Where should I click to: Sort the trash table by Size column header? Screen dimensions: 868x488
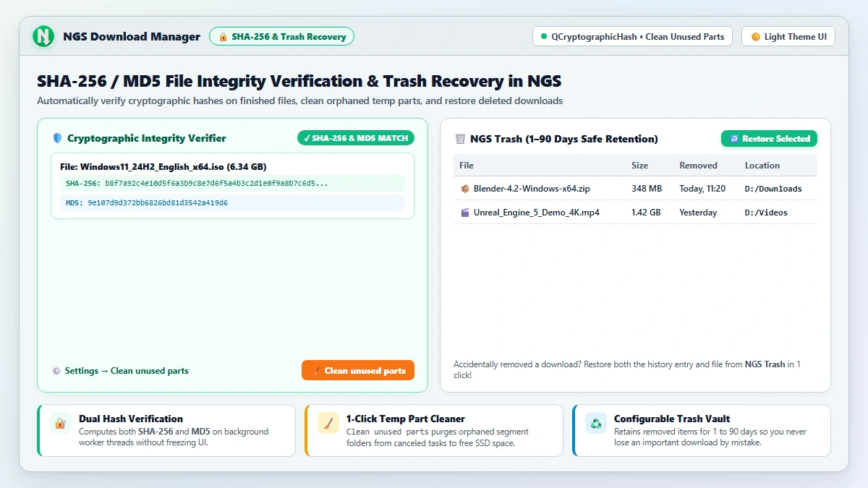point(640,166)
